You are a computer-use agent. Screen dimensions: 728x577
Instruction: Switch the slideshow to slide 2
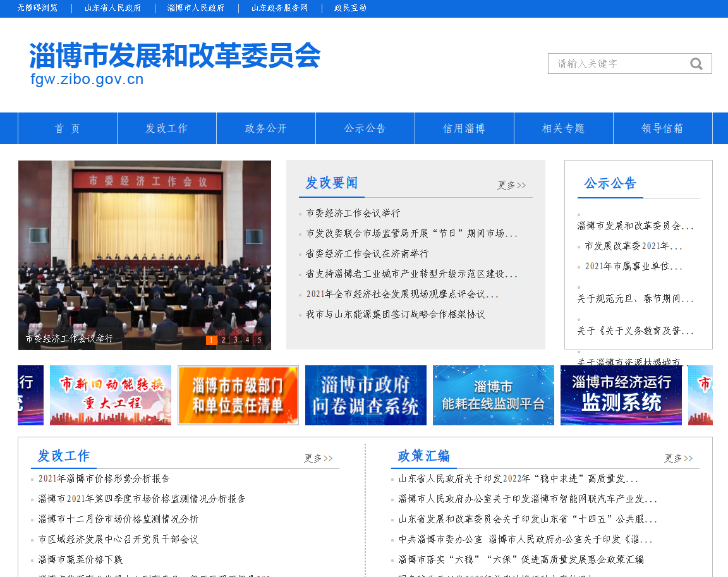223,340
